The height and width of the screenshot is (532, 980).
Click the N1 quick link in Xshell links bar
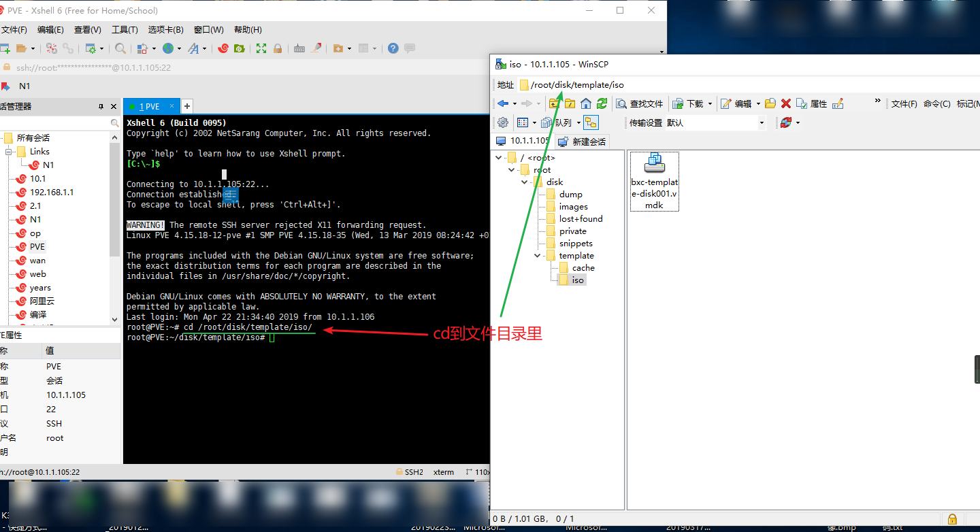click(x=24, y=86)
